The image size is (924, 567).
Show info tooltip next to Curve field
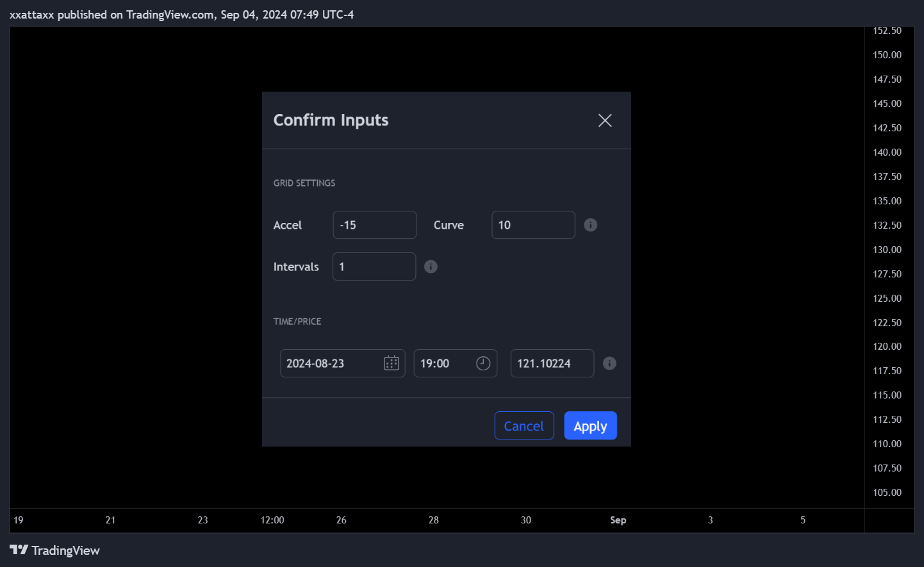(591, 225)
